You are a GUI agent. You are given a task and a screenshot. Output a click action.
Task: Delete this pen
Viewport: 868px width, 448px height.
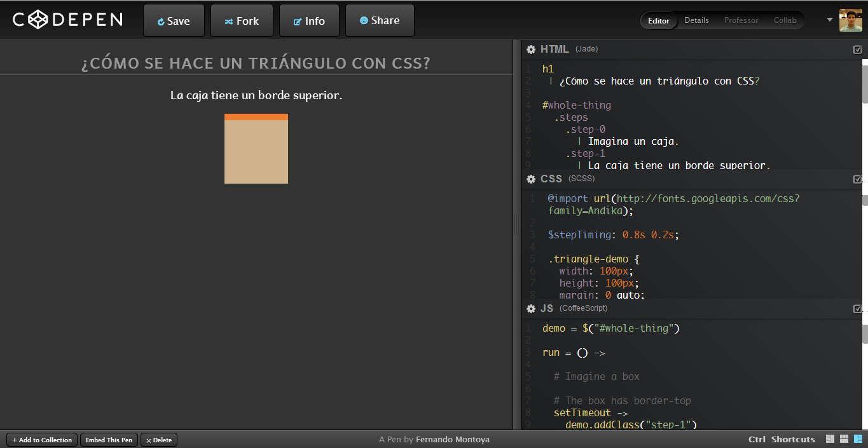point(159,440)
